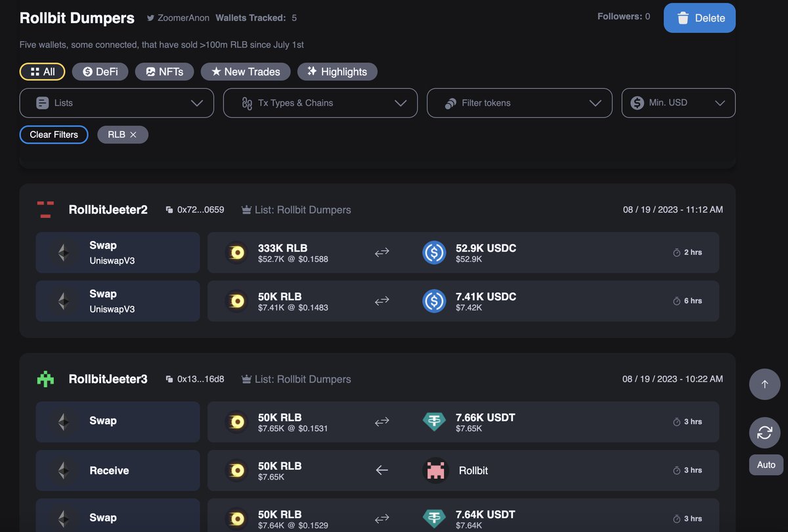Click timestamp 08 / 19 / 2023 - 10:22 AM
Image resolution: width=788 pixels, height=532 pixels.
pos(673,380)
